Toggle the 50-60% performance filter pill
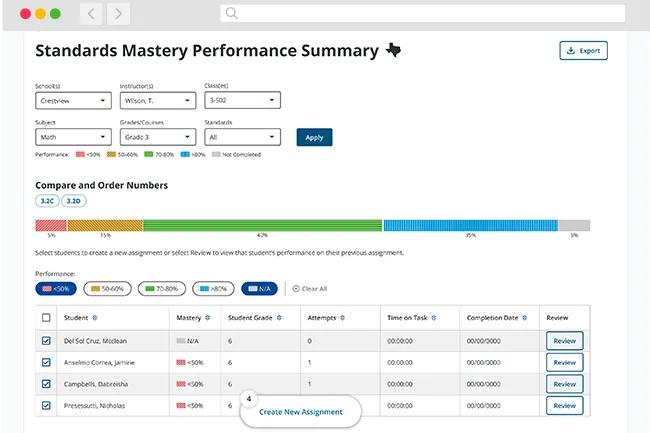Viewport: 650px width, 433px height. 107,289
